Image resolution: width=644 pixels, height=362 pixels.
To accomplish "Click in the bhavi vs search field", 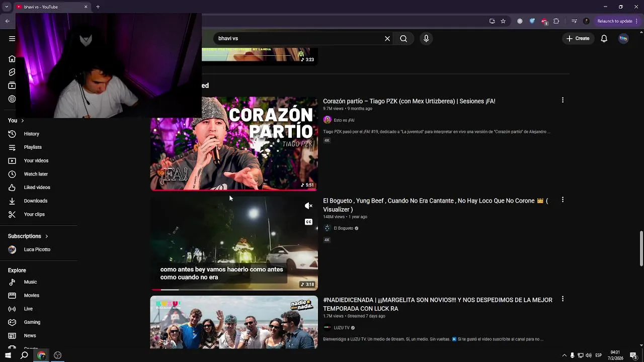I will coord(299,38).
